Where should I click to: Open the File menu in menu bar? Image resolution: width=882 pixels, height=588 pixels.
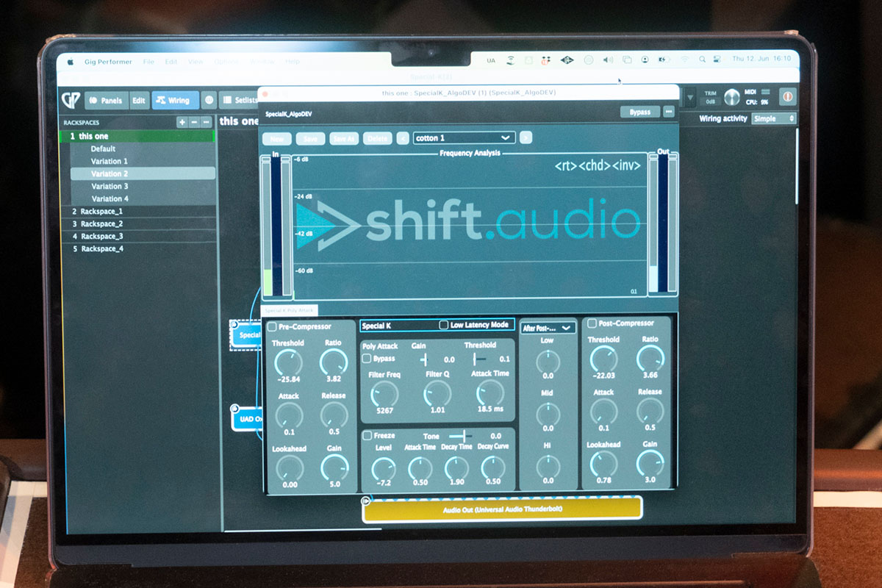coord(148,62)
